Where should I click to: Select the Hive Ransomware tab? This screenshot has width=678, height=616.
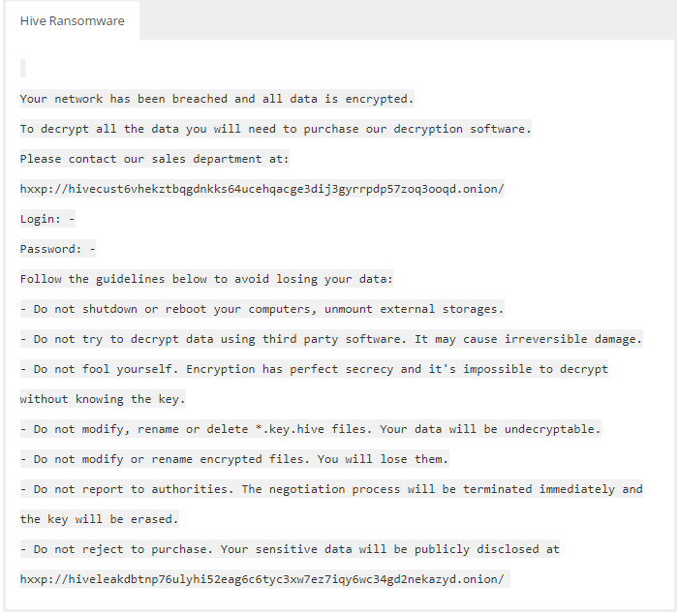click(72, 20)
